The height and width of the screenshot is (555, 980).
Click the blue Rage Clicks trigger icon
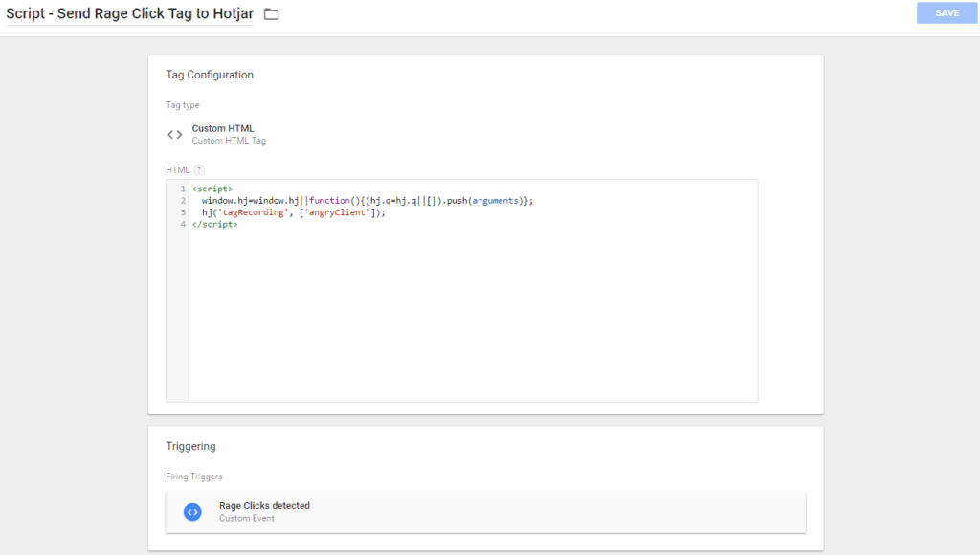point(192,512)
